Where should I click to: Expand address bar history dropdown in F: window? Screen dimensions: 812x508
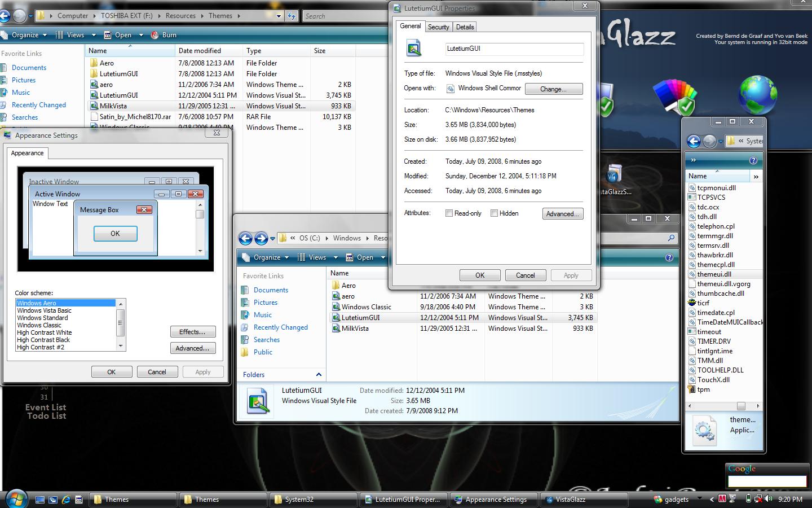279,16
